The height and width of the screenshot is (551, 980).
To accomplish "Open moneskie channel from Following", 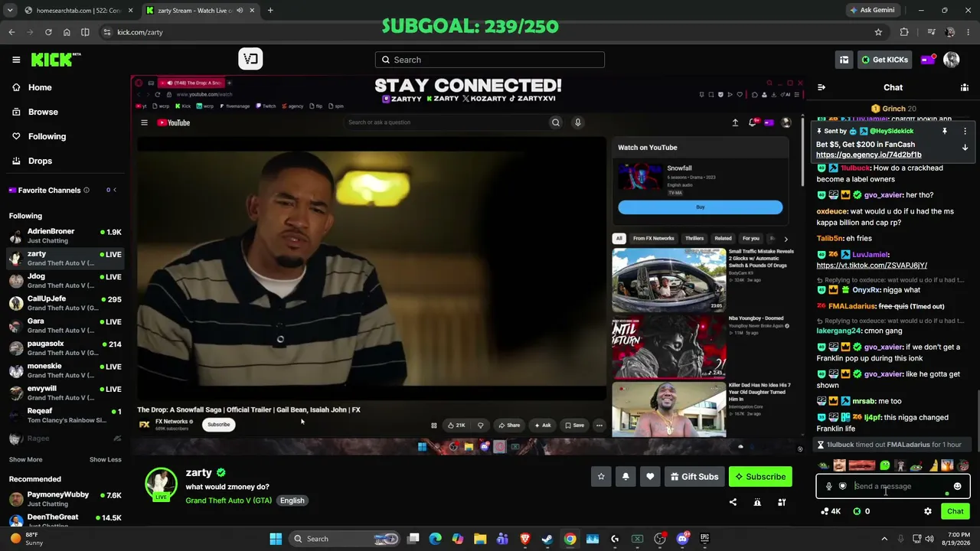I will tap(65, 370).
